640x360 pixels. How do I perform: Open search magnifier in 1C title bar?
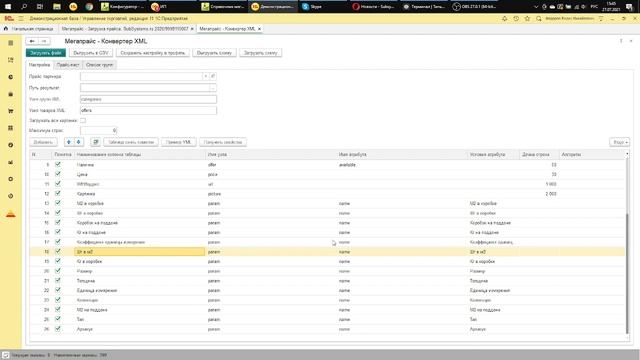click(x=539, y=18)
